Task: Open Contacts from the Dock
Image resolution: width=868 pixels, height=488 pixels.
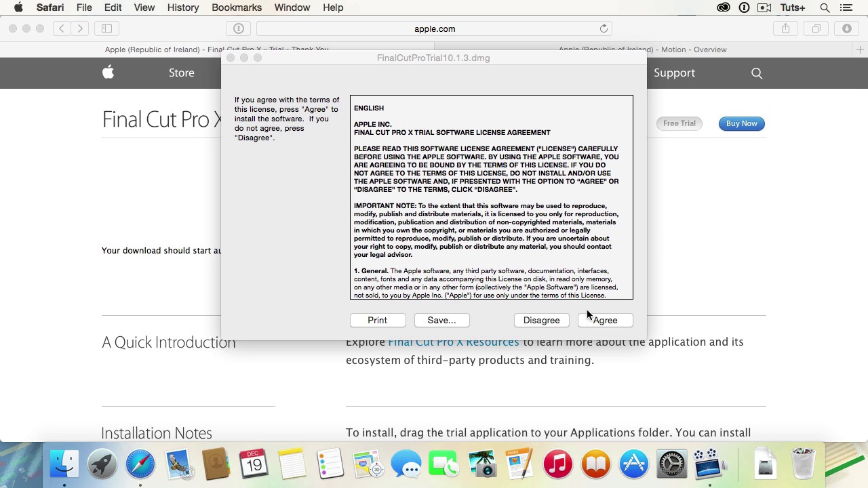Action: click(216, 464)
